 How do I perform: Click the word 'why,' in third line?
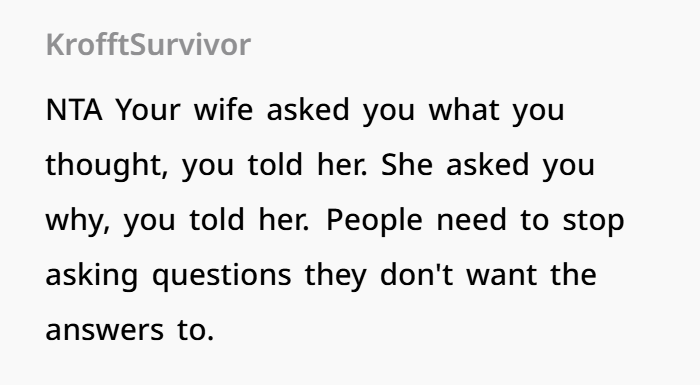point(78,220)
